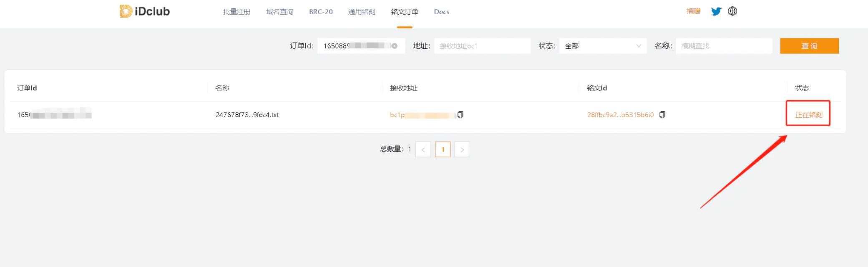Expand the 状态 dropdown showing 全部
Viewport: 868px width, 267px height.
tap(603, 46)
